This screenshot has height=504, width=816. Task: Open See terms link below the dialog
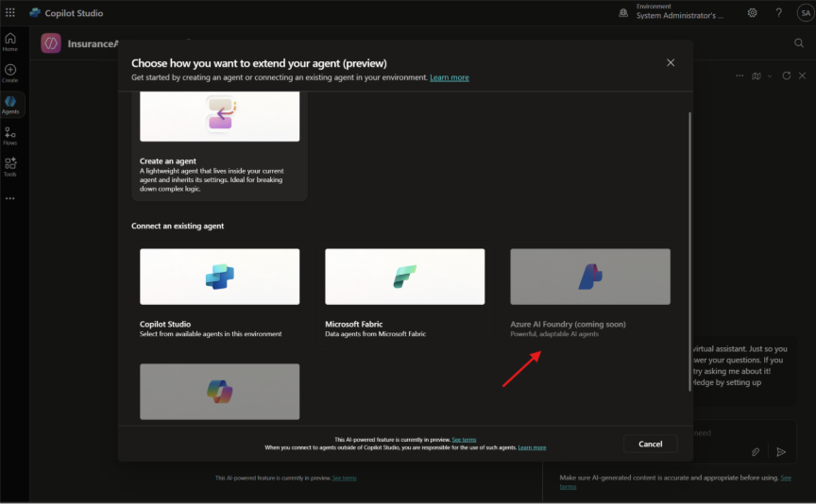[345, 478]
